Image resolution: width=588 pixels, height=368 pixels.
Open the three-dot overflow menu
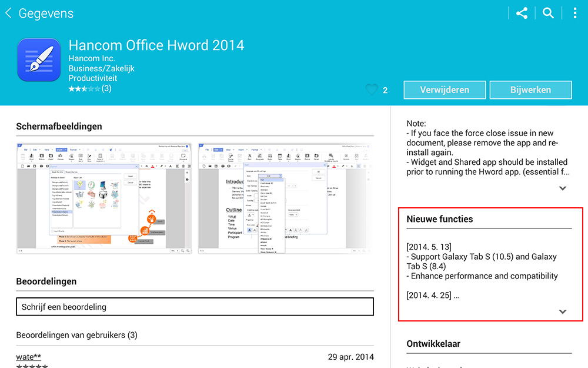575,13
